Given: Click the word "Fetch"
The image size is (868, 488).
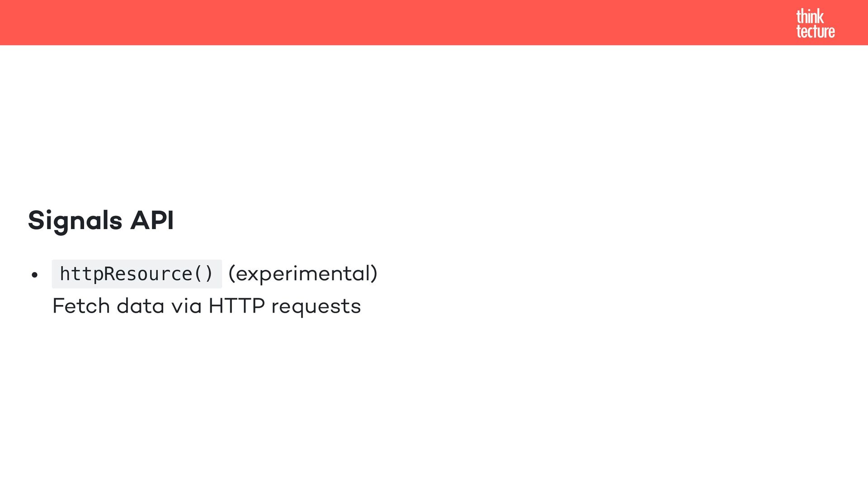Looking at the screenshot, I should (81, 306).
